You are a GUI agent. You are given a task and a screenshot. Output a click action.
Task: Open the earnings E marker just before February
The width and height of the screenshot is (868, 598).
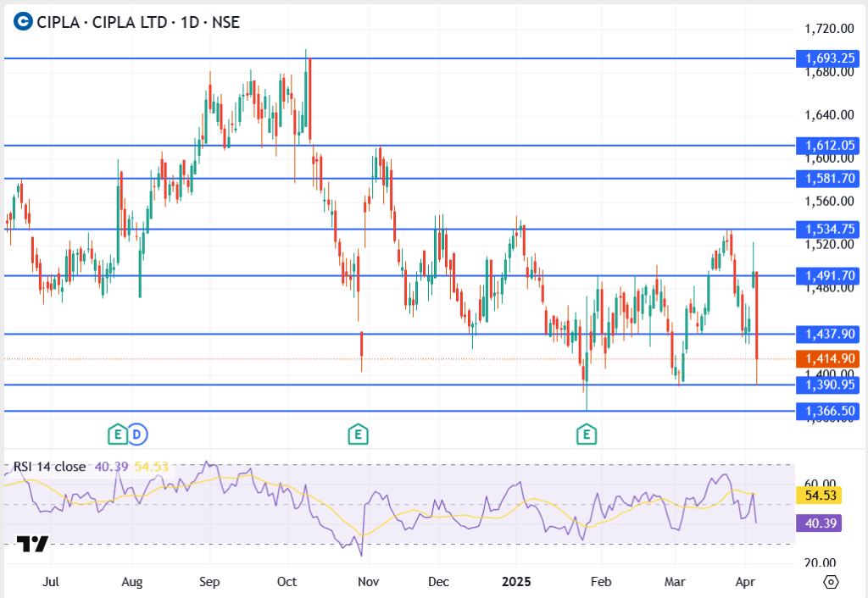pos(585,435)
